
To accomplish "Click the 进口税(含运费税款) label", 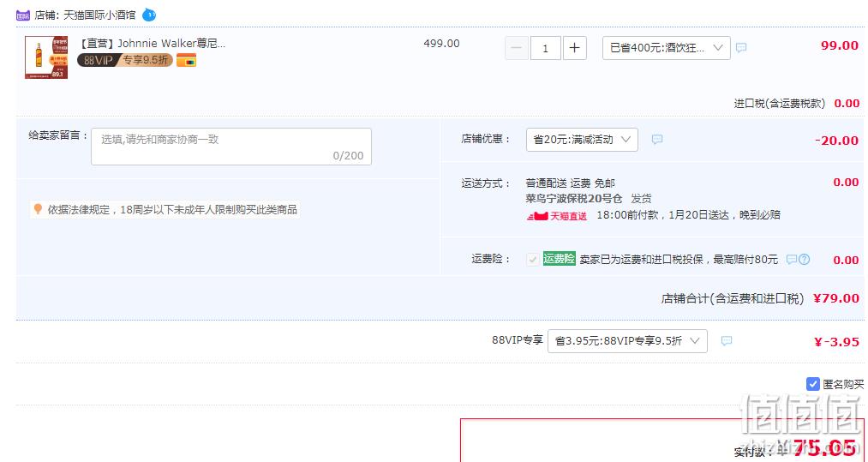I will (x=780, y=103).
